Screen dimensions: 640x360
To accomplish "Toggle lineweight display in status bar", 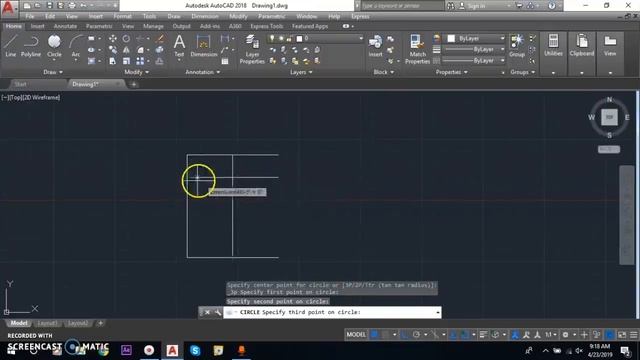I will [x=483, y=335].
